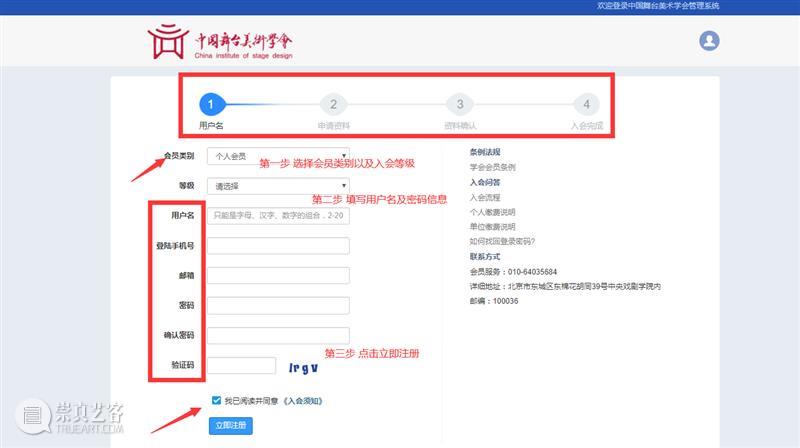This screenshot has width=800, height=448.
Task: Click the 邮编：100036 text
Action: click(x=494, y=301)
